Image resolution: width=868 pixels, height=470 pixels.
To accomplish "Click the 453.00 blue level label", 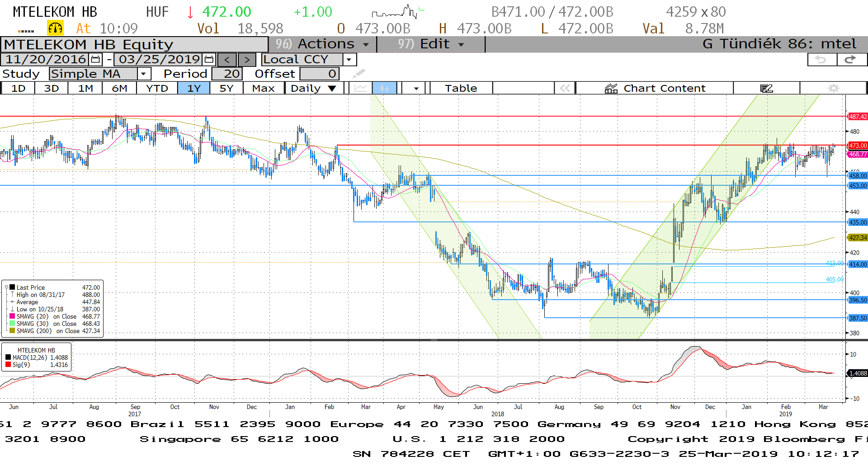I will [x=858, y=186].
